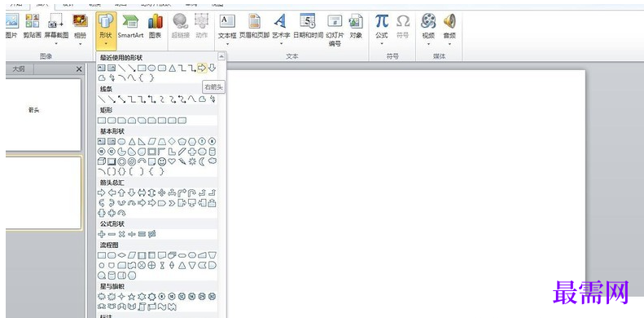The width and height of the screenshot is (644, 318).
Task: Open Header and Footer (页眉和页脚)
Action: coord(254,26)
